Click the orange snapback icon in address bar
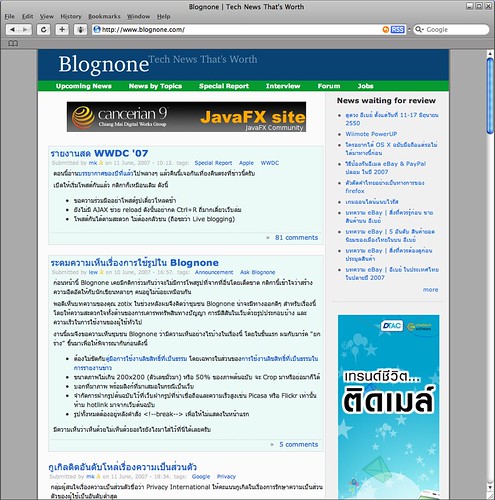 point(386,30)
